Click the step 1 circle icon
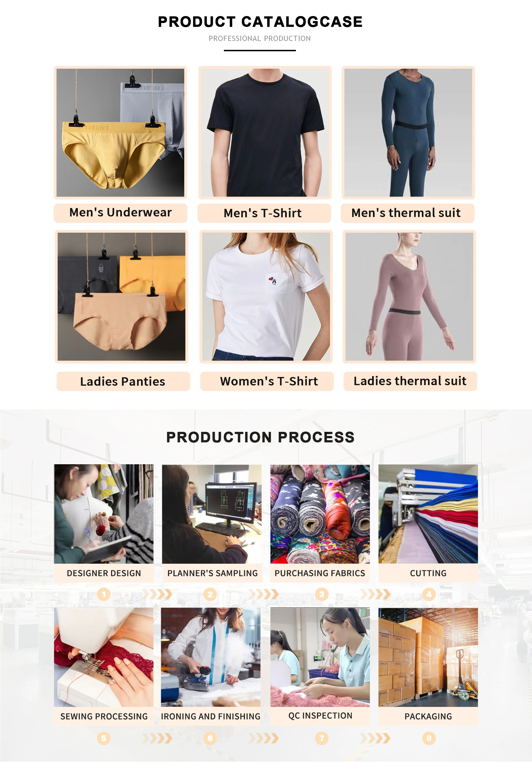Viewport: 532px width, 777px height. 104,594
